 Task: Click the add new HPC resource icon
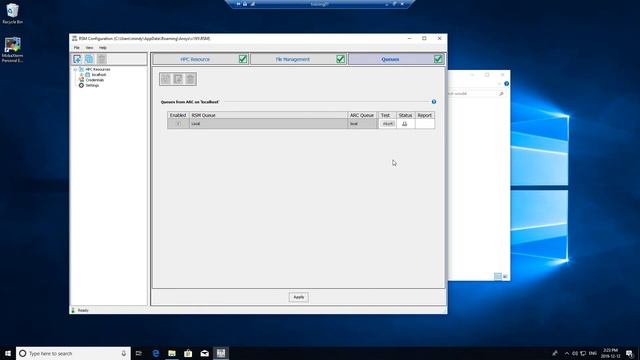pos(77,59)
